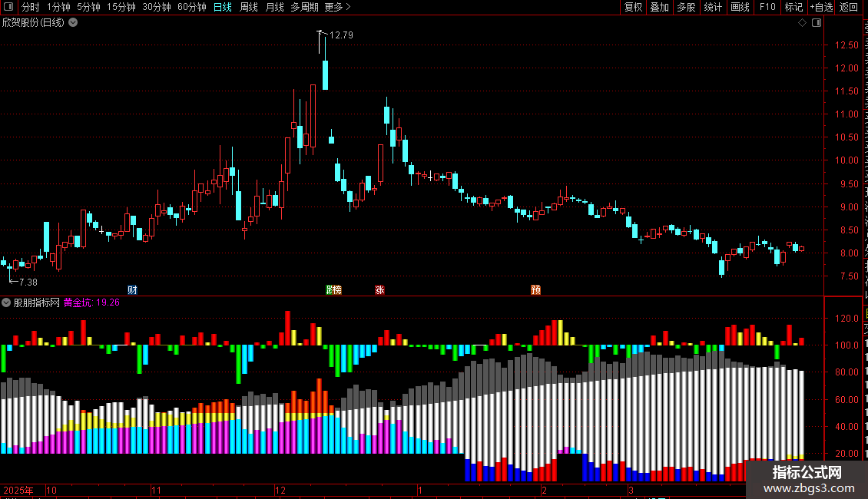Click the 标记 mark button

(793, 7)
